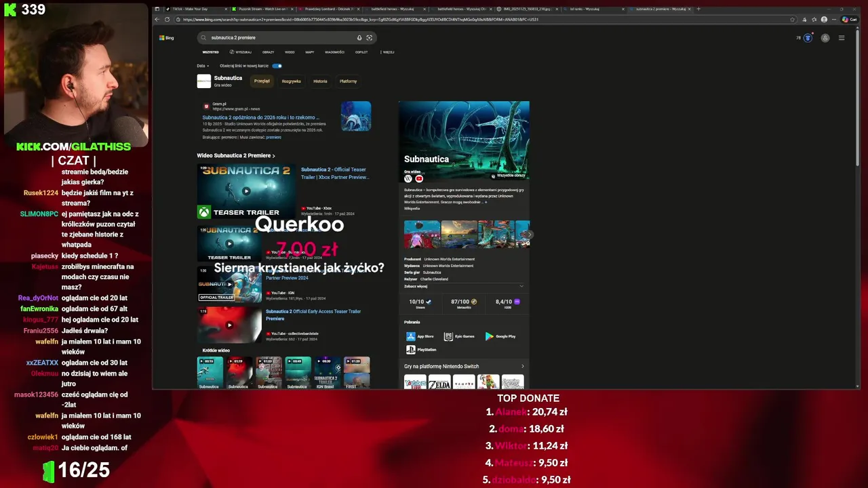Open Official Teaser Trailer Xbox Partner link

pyautogui.click(x=335, y=174)
